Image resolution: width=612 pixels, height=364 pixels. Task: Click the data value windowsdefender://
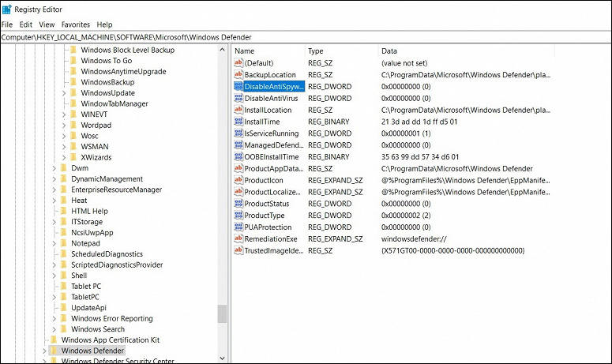414,238
